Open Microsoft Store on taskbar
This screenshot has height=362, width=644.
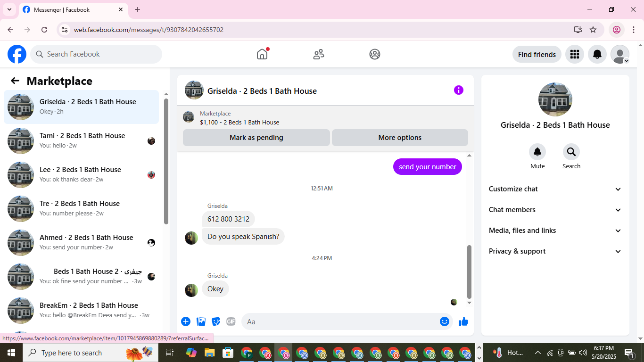[228, 353]
